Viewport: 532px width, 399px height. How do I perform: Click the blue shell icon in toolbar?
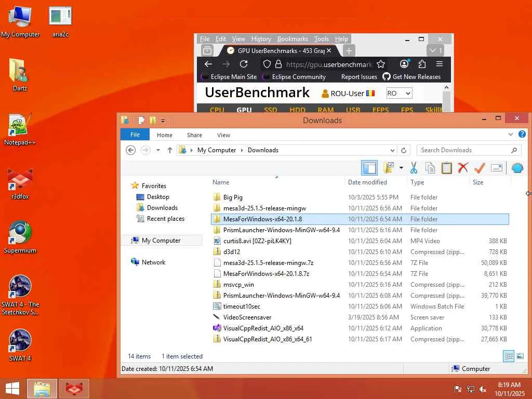517,168
